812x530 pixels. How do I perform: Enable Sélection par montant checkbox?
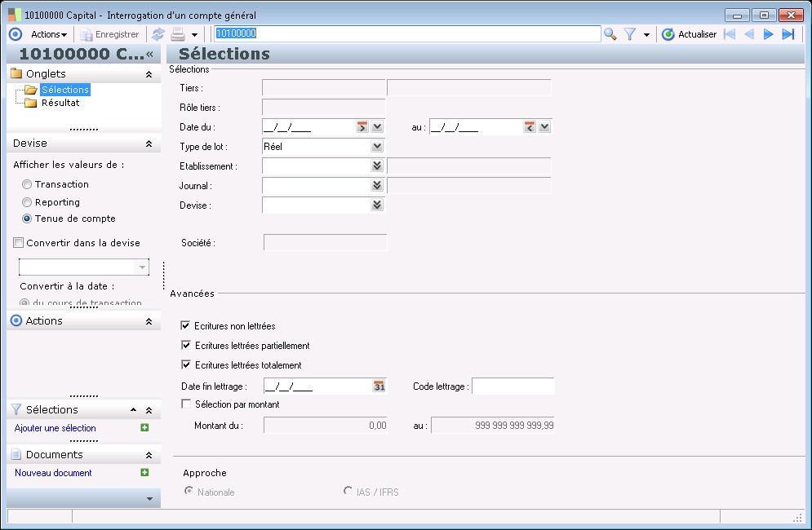point(186,404)
